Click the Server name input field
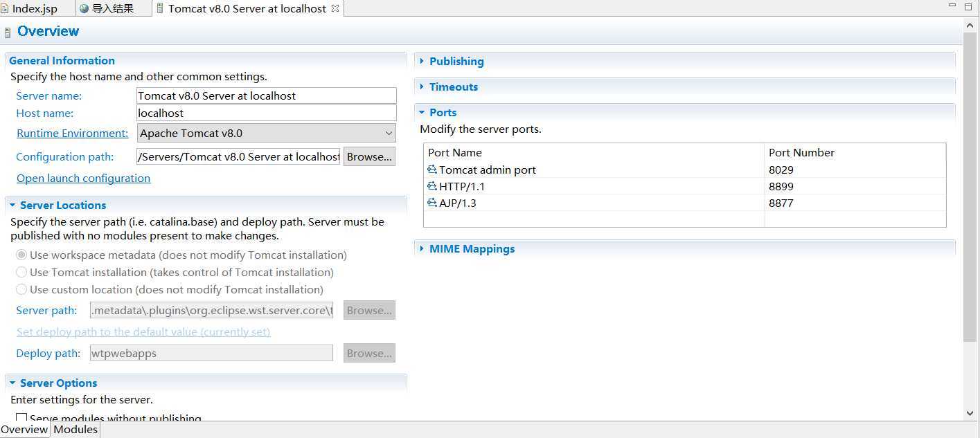Screen dimensions: 980x438 point(267,95)
